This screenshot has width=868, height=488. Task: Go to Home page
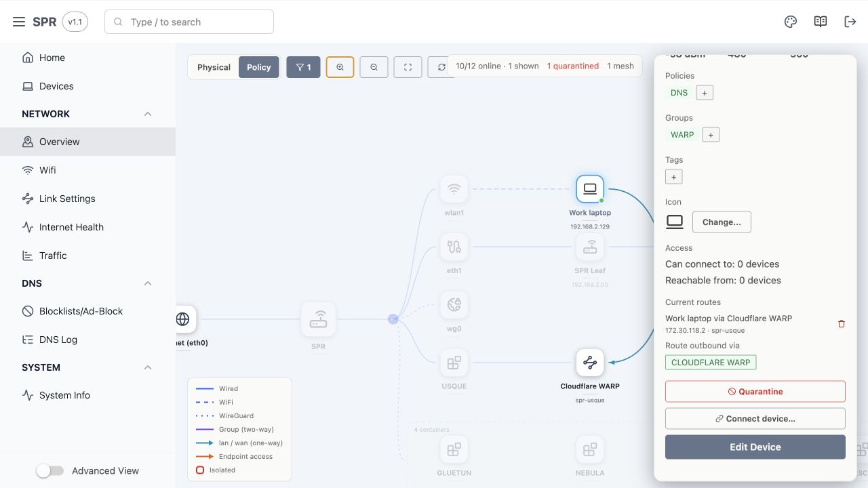pos(87,58)
